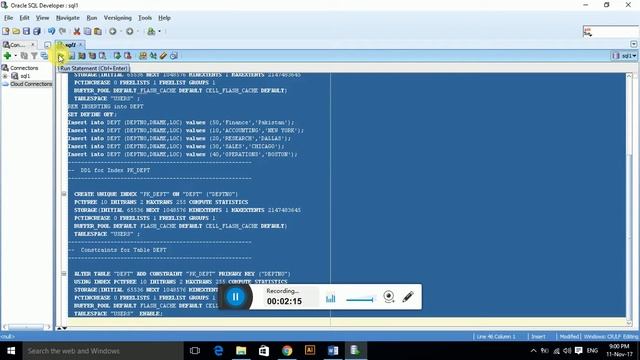
Task: Click the Redo icon
Action: pos(62,31)
